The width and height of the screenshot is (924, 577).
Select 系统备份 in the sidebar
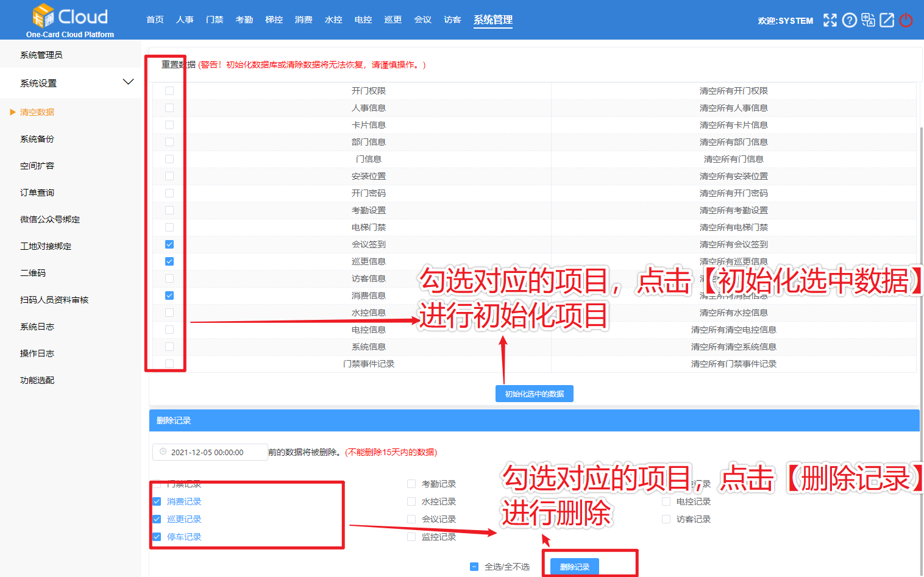click(x=37, y=139)
